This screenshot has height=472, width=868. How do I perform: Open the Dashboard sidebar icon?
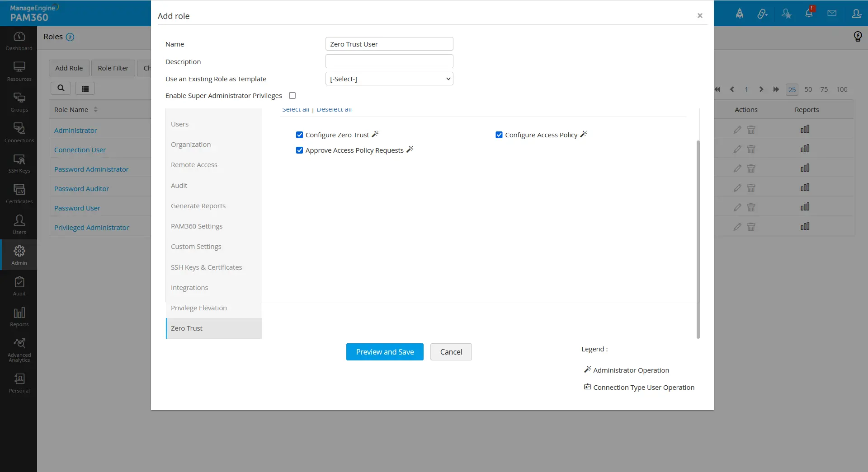pyautogui.click(x=19, y=41)
